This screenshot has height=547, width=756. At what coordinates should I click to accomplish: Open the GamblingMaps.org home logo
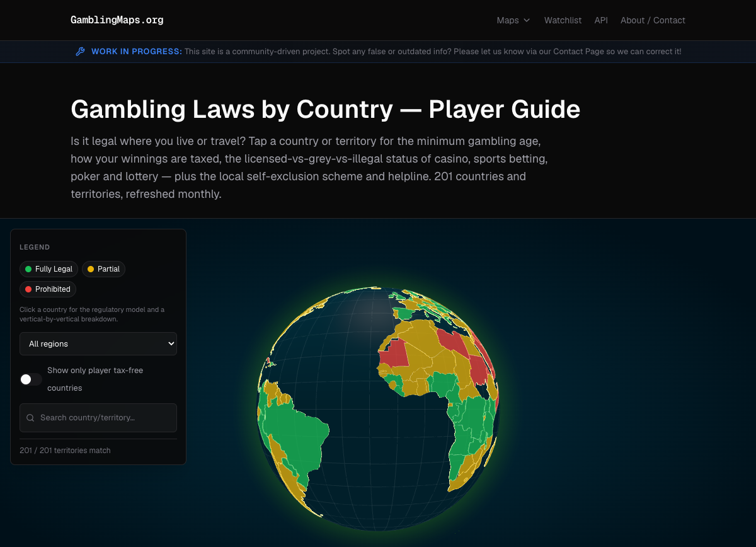[x=117, y=20]
